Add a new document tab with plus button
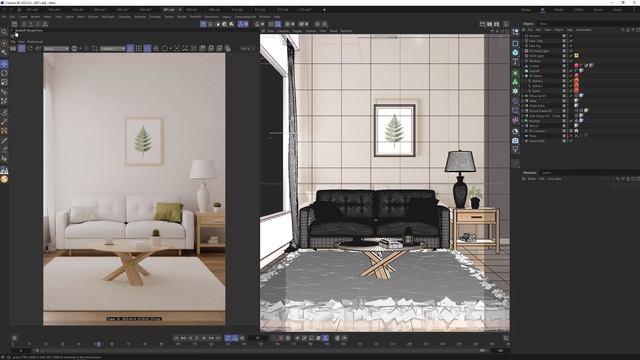The width and height of the screenshot is (640, 360). pyautogui.click(x=324, y=9)
